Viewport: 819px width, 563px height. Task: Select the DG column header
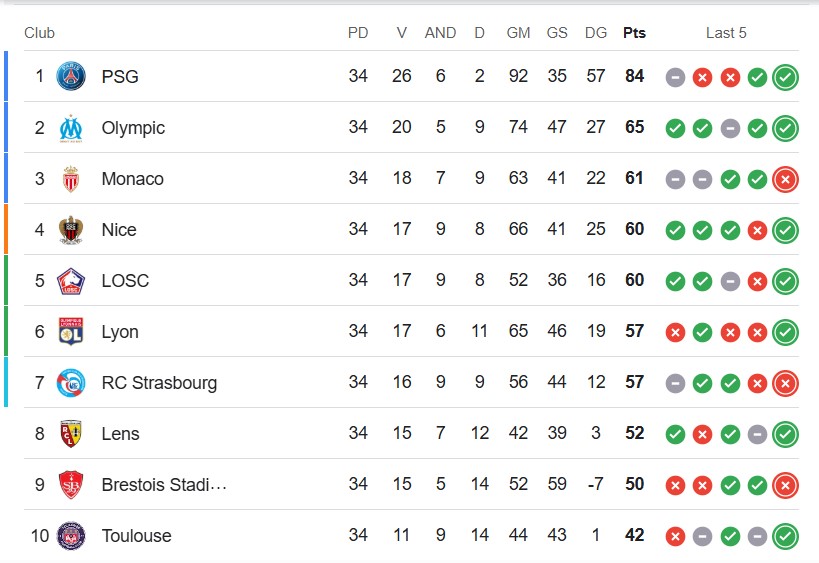coord(595,33)
